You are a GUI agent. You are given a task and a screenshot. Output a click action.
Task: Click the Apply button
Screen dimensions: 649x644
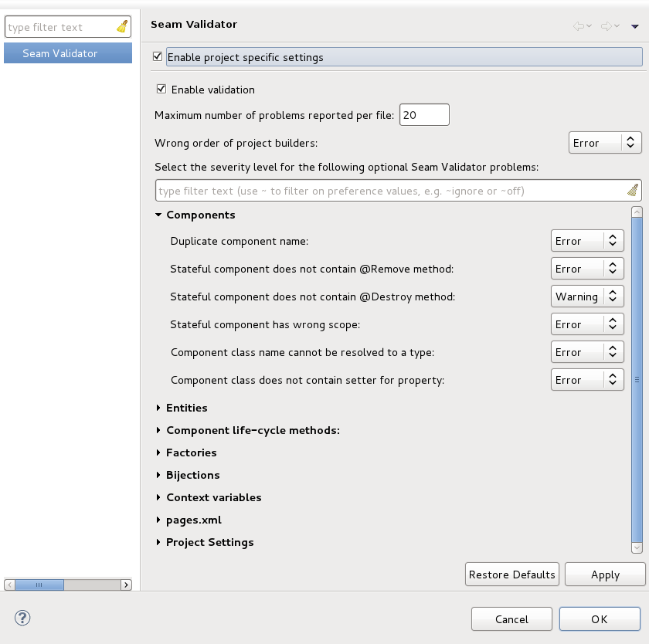click(605, 575)
